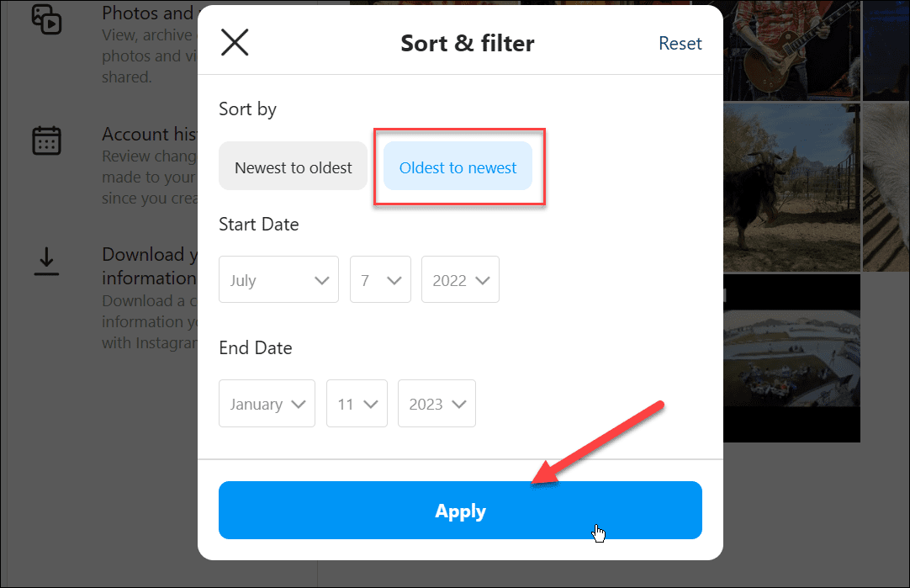Viewport: 910px width, 588px height.
Task: Open the End Date month dropdown showing January
Action: click(x=267, y=404)
